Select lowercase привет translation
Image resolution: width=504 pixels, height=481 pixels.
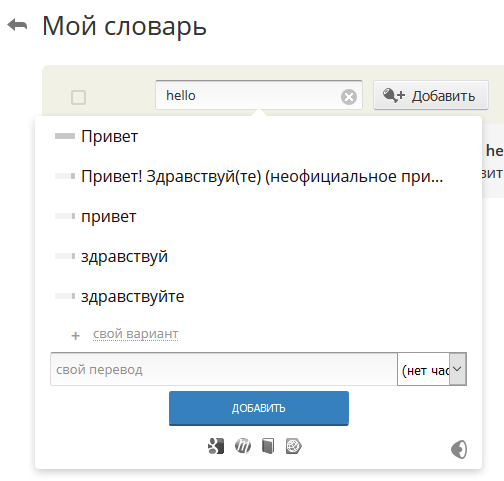[109, 217]
